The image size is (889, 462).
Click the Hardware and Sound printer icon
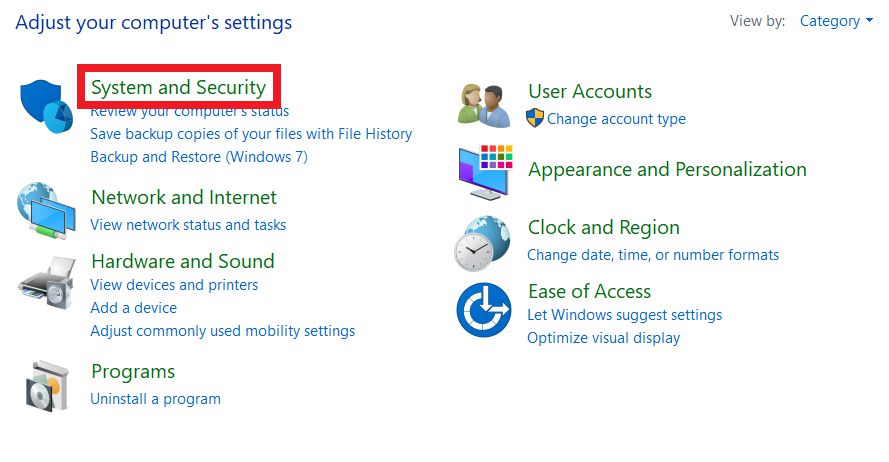coord(46,283)
